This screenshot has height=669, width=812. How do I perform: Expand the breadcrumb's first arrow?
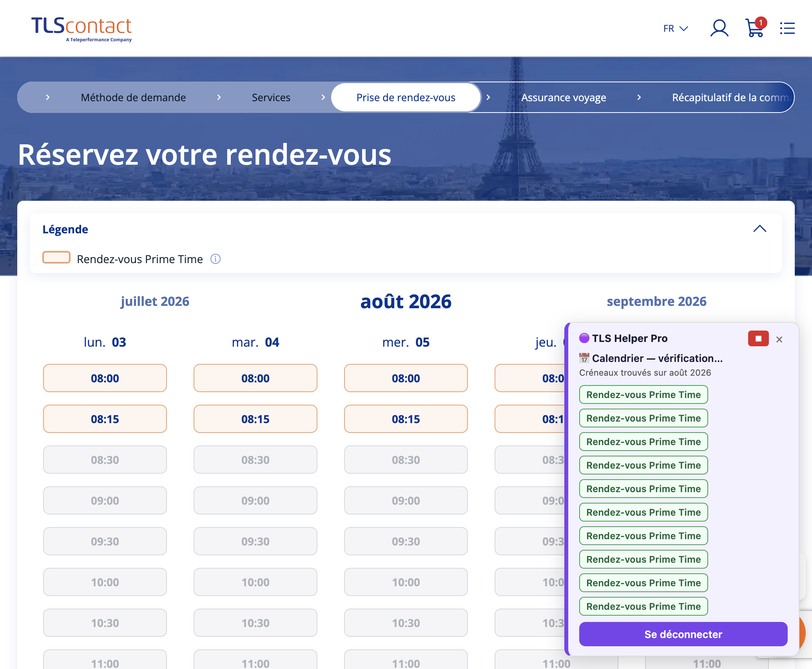[x=48, y=97]
